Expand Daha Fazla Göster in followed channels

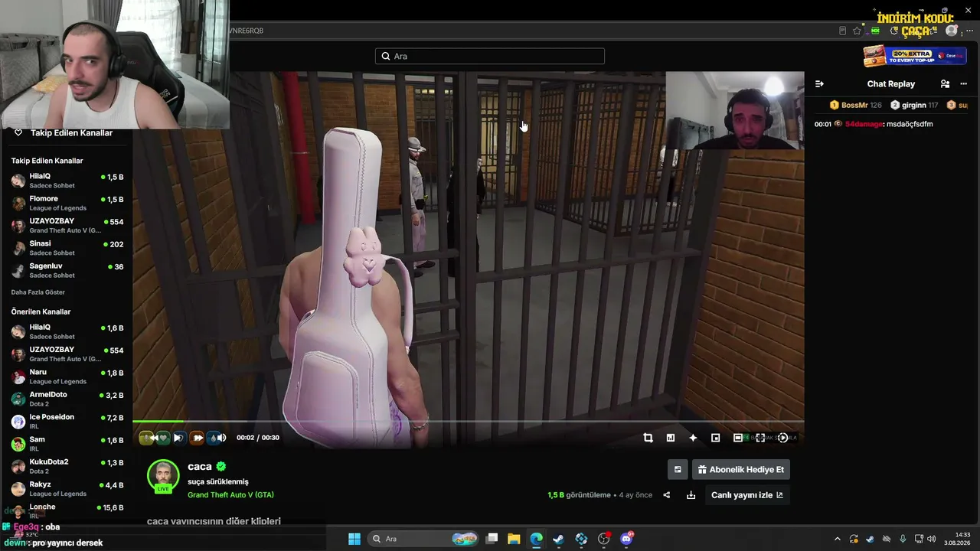click(38, 292)
